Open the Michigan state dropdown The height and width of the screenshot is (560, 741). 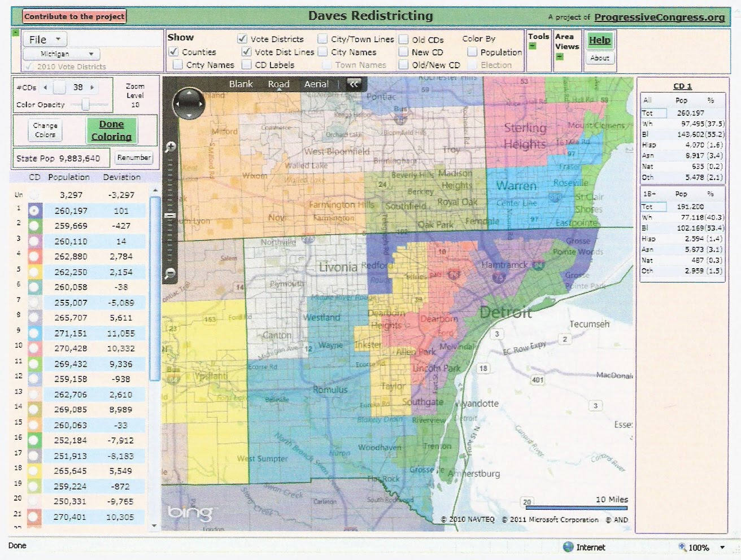[62, 54]
